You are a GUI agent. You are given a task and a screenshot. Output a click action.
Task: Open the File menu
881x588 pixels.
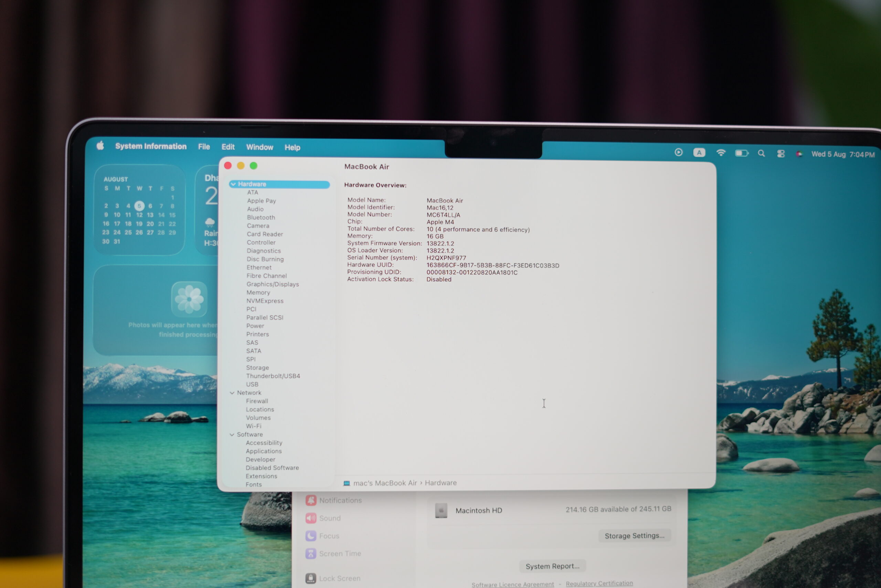[204, 146]
